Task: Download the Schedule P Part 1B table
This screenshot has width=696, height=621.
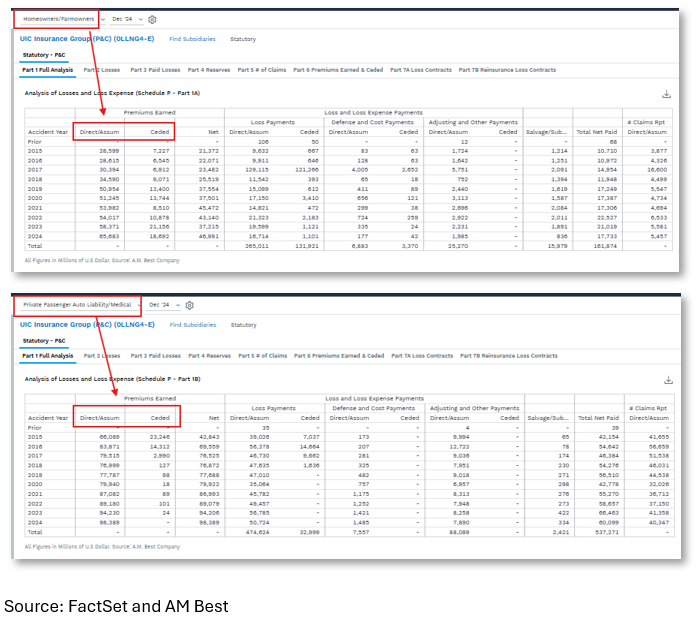Action: point(666,380)
